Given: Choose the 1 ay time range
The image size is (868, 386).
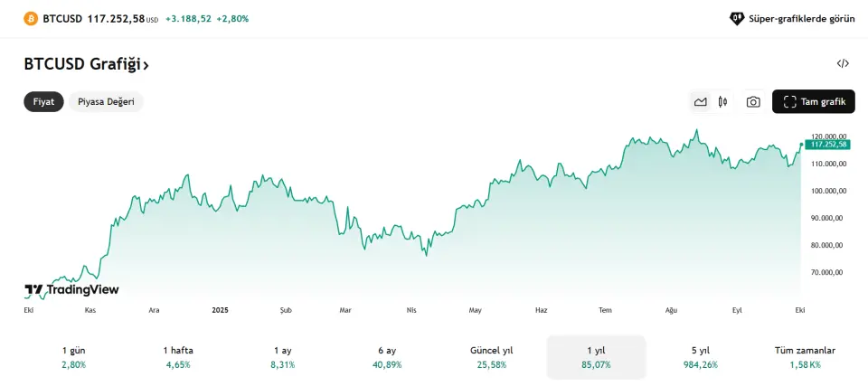Looking at the screenshot, I should click(x=282, y=356).
